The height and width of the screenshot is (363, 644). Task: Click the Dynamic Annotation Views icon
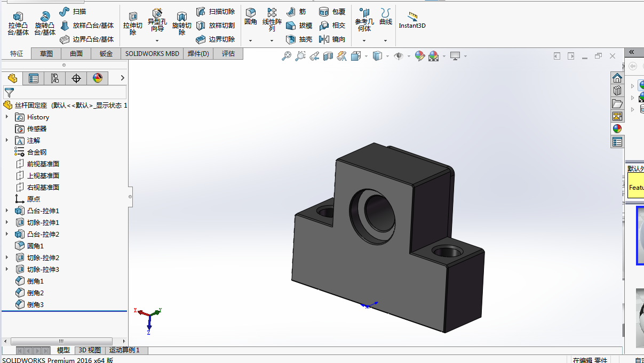[x=342, y=55]
